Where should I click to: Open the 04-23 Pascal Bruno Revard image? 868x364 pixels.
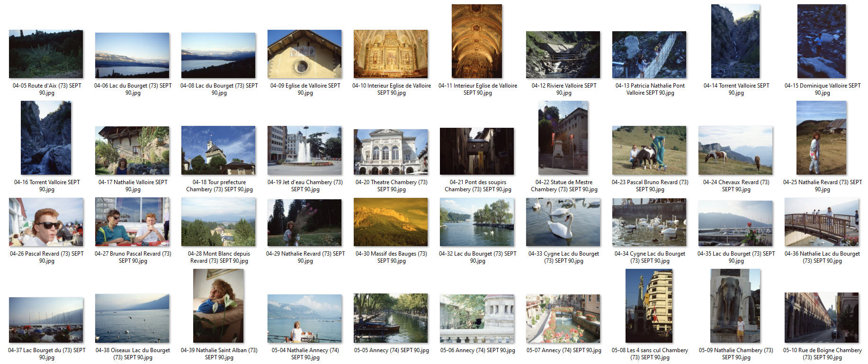(649, 151)
